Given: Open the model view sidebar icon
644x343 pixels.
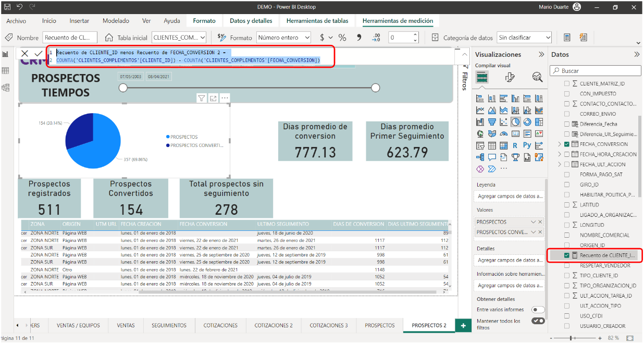Looking at the screenshot, I should pos(6,88).
